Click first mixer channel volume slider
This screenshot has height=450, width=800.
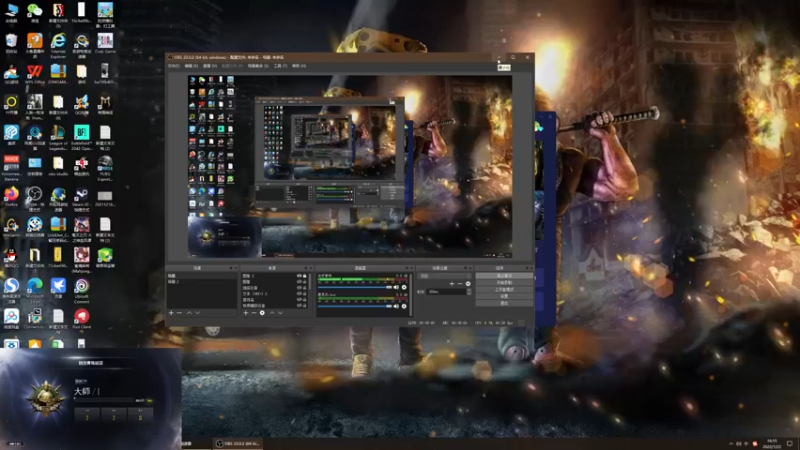(x=355, y=287)
